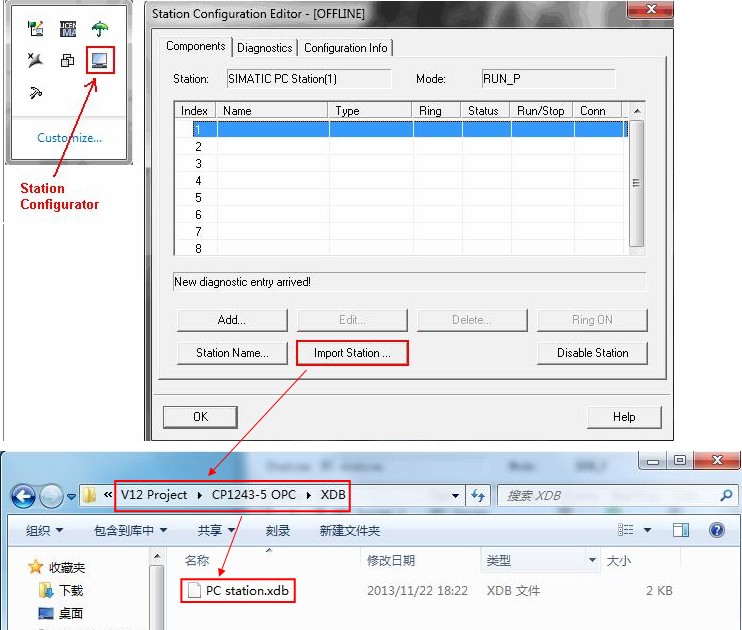Screen dimensions: 742x630
Task: Click the overlapping windows tray icon
Action: click(x=68, y=60)
